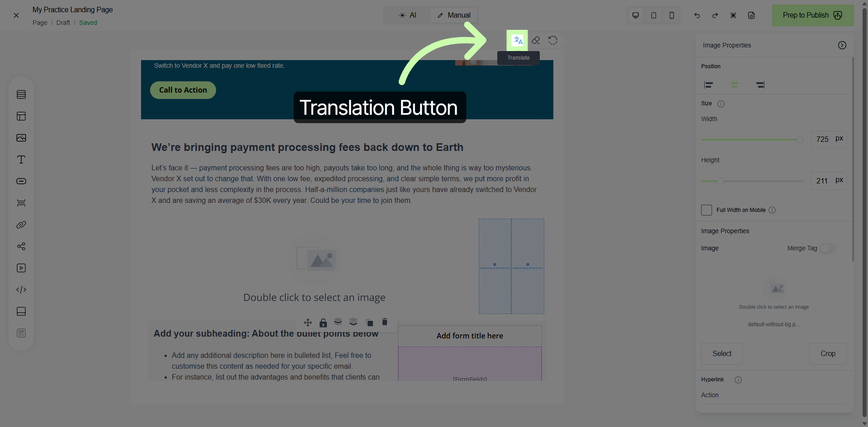Click 'My Practice Landing Page' title
This screenshot has height=427, width=868.
(73, 10)
